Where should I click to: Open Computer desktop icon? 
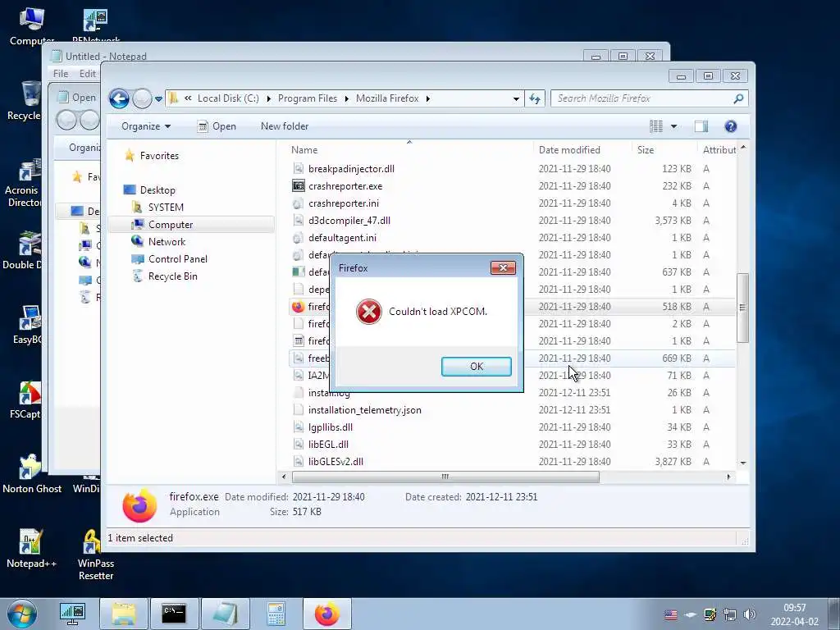pyautogui.click(x=31, y=27)
